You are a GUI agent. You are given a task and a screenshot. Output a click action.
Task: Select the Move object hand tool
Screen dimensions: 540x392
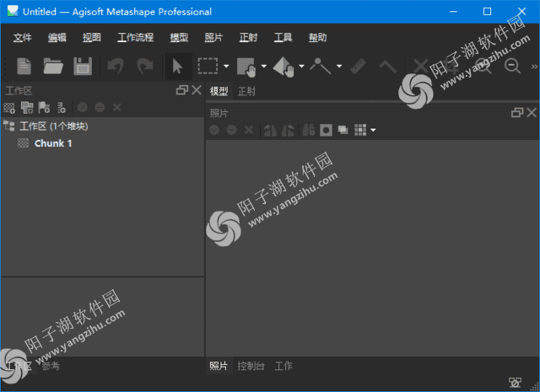pyautogui.click(x=283, y=67)
